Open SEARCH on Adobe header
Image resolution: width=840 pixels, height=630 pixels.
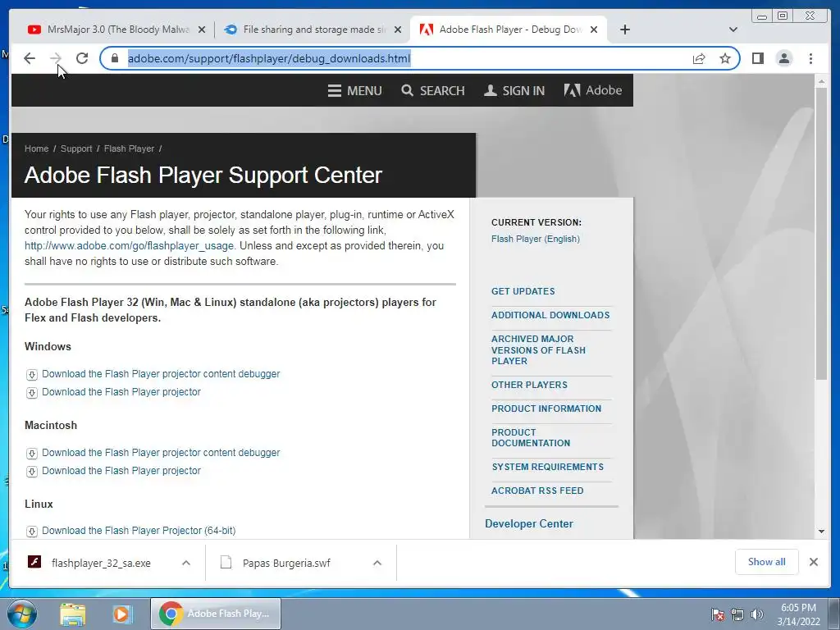[433, 90]
